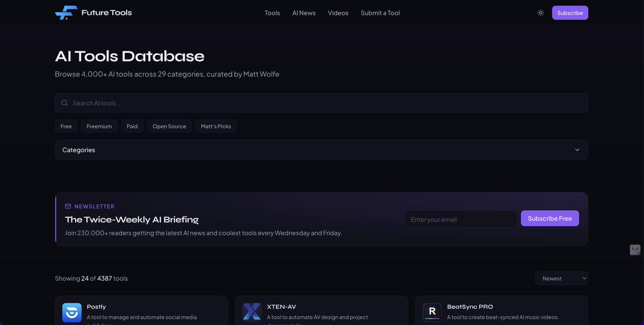Open Tools in the navigation
This screenshot has width=644, height=325.
[x=272, y=13]
